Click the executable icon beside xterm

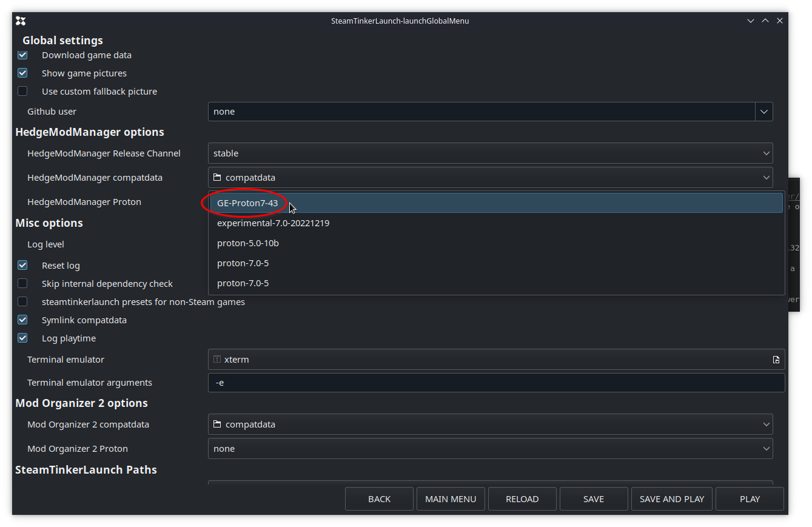coord(217,360)
